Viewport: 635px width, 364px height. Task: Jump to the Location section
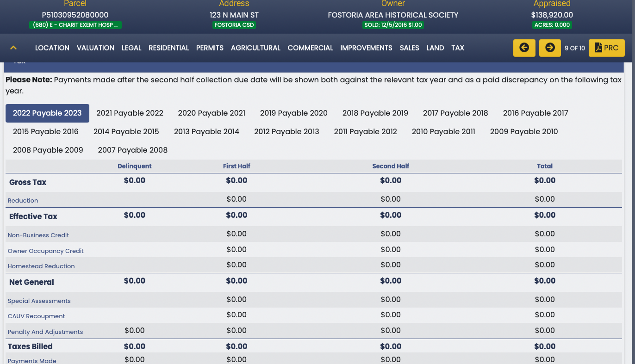click(x=52, y=48)
